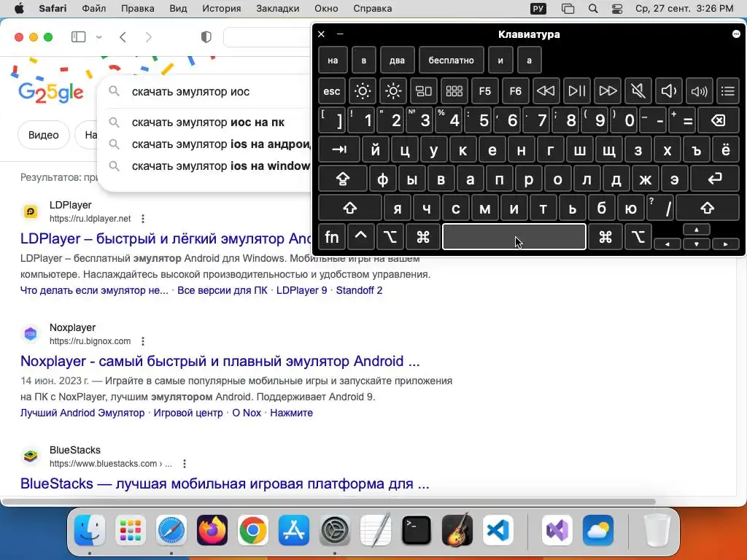Click the rewind key on keyboard
Viewport: 747px width, 560px height.
click(x=546, y=91)
